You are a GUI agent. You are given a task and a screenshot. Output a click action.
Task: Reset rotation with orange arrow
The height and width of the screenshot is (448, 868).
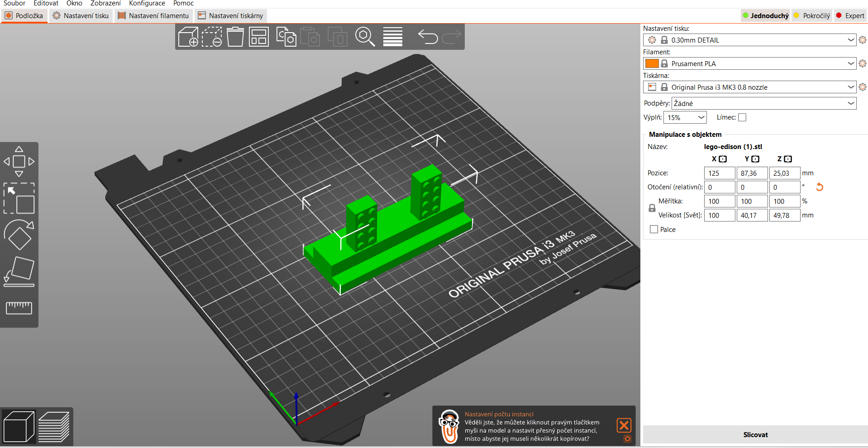tap(819, 187)
